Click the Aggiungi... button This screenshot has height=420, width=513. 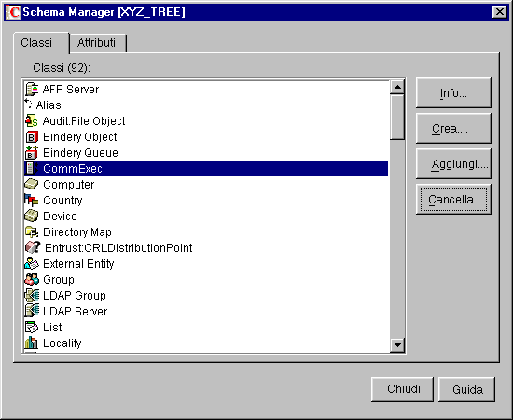[453, 163]
